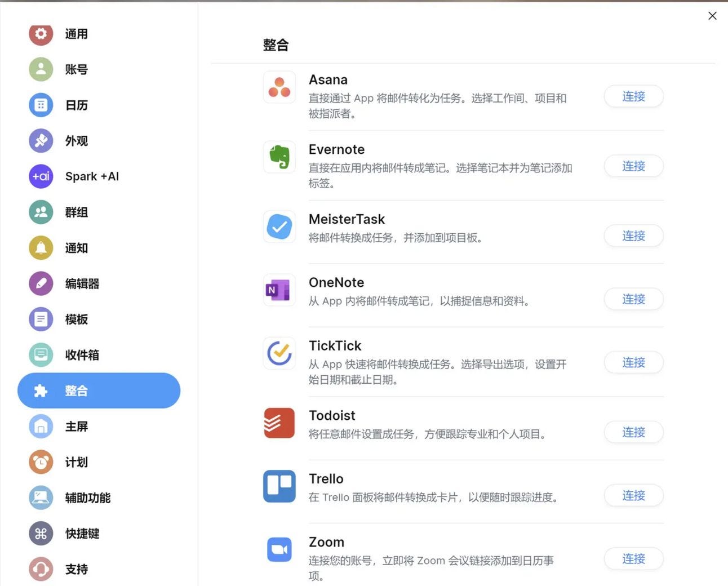Click the OneNote title text
Screen dimensions: 728x586
(336, 282)
